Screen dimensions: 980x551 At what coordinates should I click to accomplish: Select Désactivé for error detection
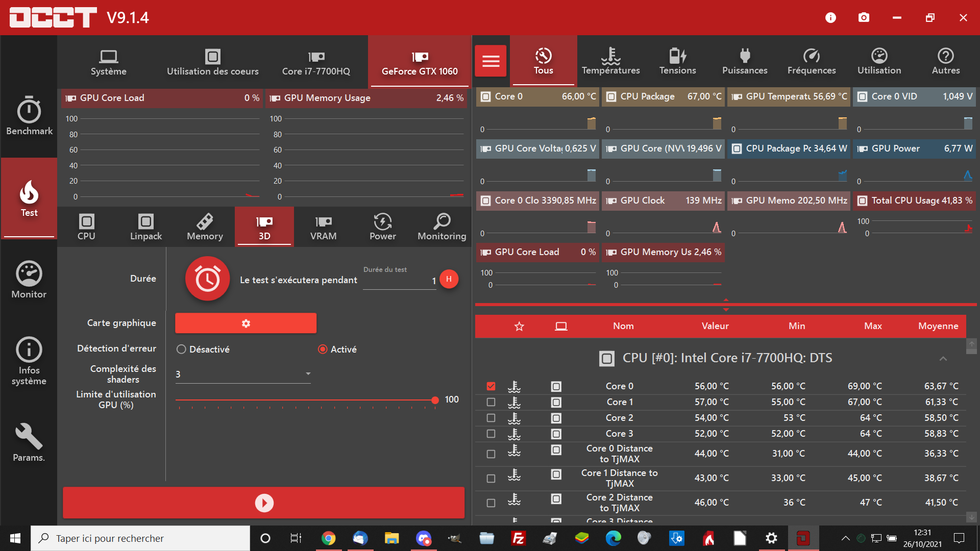(x=181, y=349)
